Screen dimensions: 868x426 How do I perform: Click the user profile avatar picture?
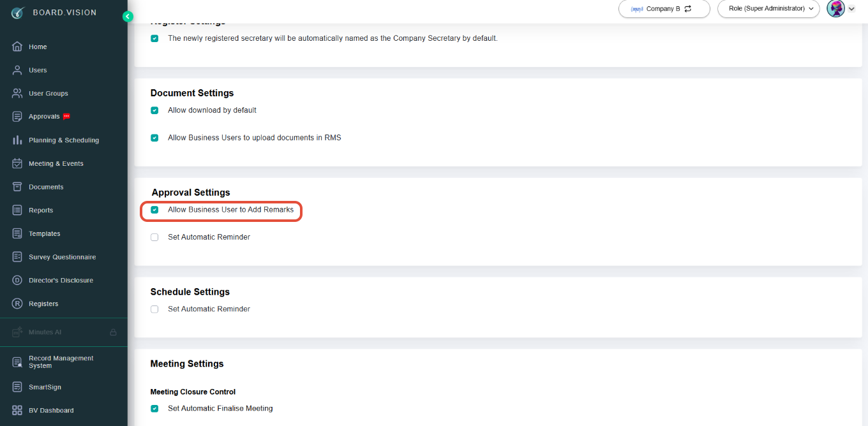pyautogui.click(x=835, y=9)
